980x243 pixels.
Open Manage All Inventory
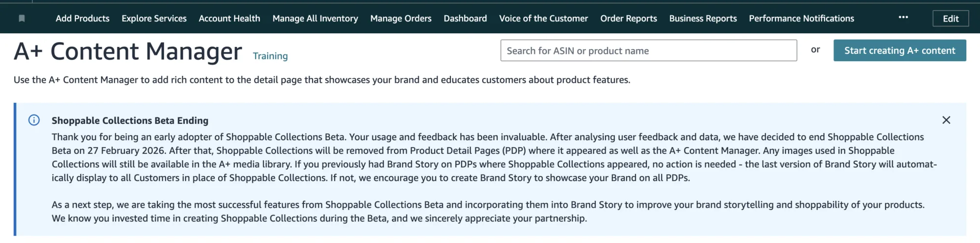(x=315, y=19)
